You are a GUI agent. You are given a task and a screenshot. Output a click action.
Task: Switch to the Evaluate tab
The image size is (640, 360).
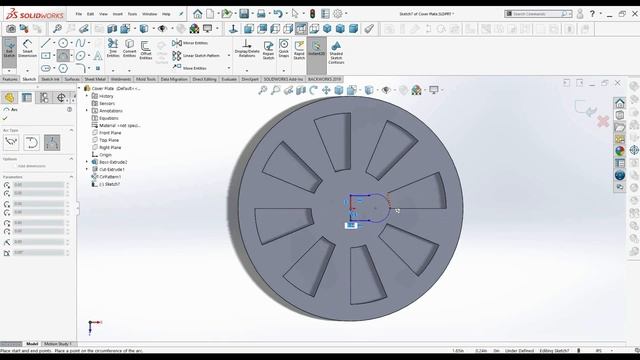[x=229, y=79]
